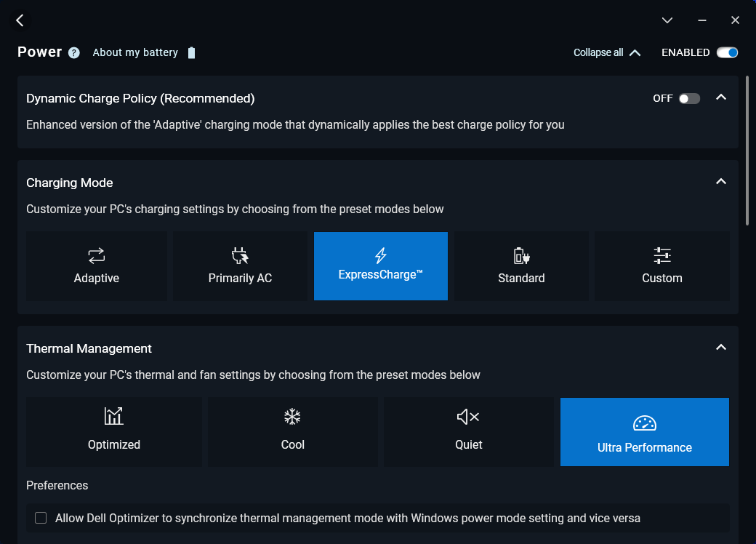Open the About my battery link
This screenshot has height=544, width=756.
point(135,52)
